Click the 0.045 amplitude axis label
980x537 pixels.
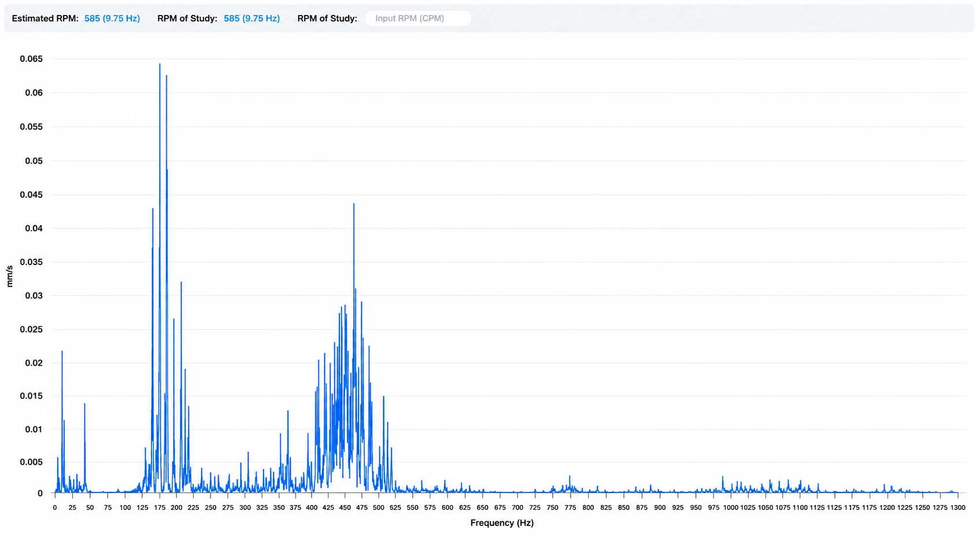click(31, 195)
